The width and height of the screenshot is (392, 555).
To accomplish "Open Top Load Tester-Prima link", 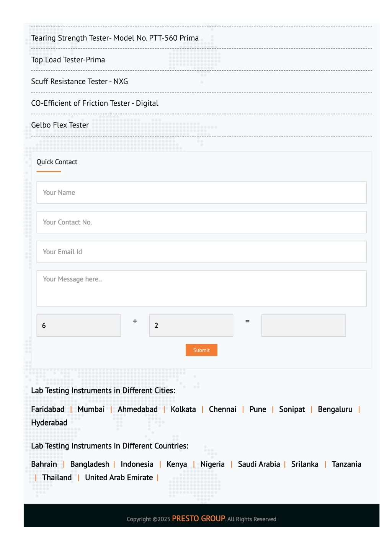I will [x=68, y=60].
